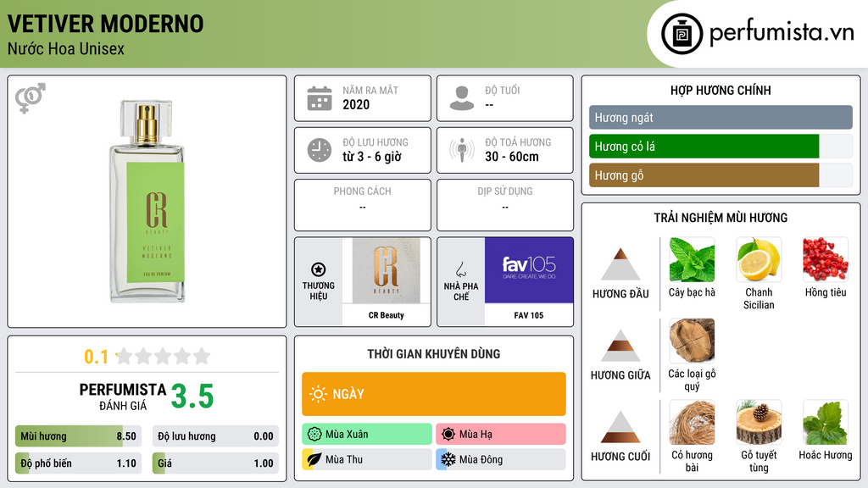Open the CR Beauty brand thumbnail
The width and height of the screenshot is (868, 488).
387,271
